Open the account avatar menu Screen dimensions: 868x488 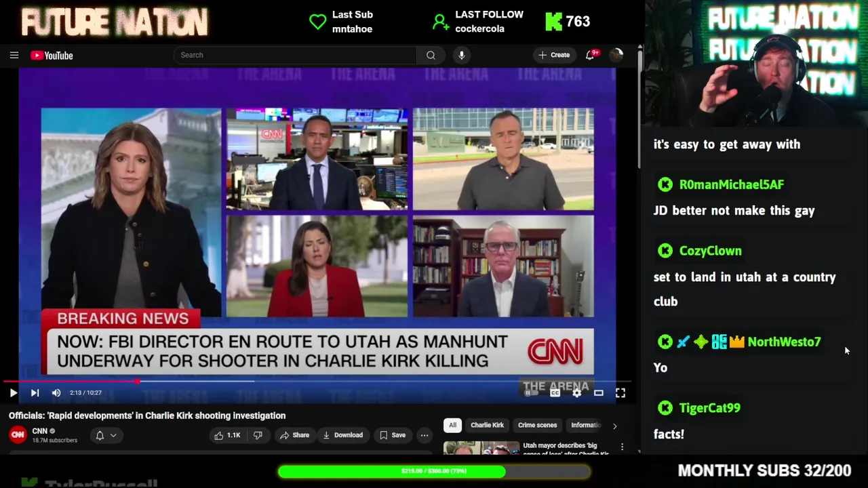click(616, 55)
